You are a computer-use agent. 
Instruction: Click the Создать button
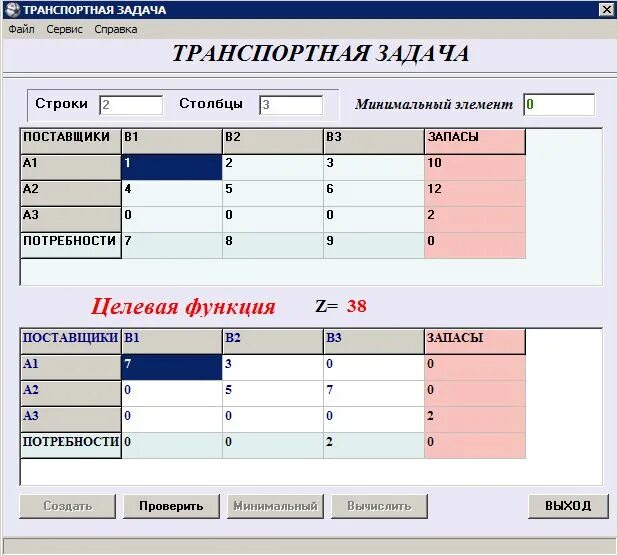(67, 506)
